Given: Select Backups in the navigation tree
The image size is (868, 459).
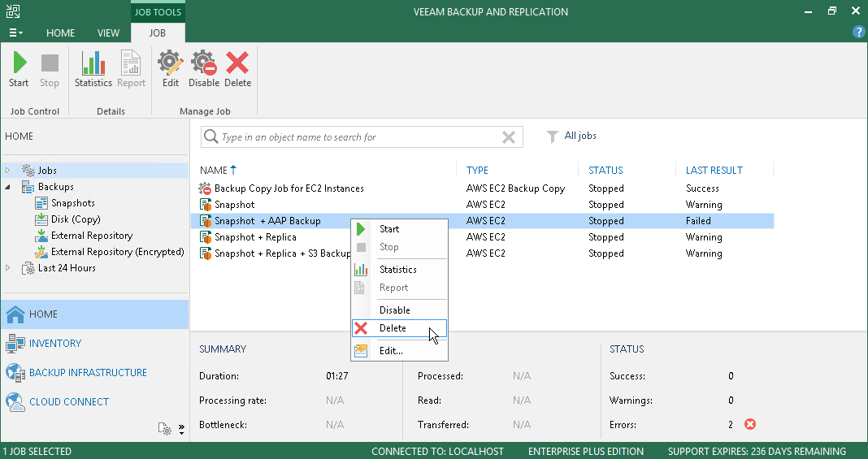Looking at the screenshot, I should [x=55, y=187].
